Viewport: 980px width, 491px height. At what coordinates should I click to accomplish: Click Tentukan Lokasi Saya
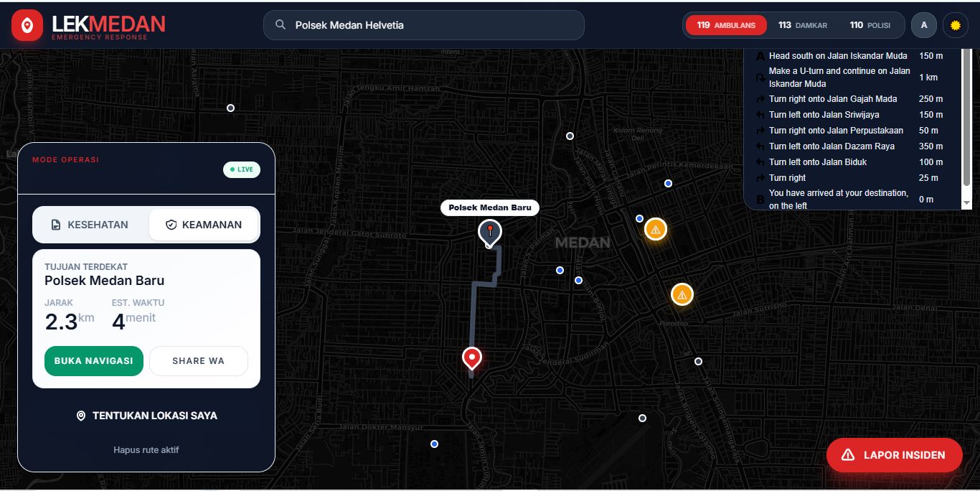(147, 416)
